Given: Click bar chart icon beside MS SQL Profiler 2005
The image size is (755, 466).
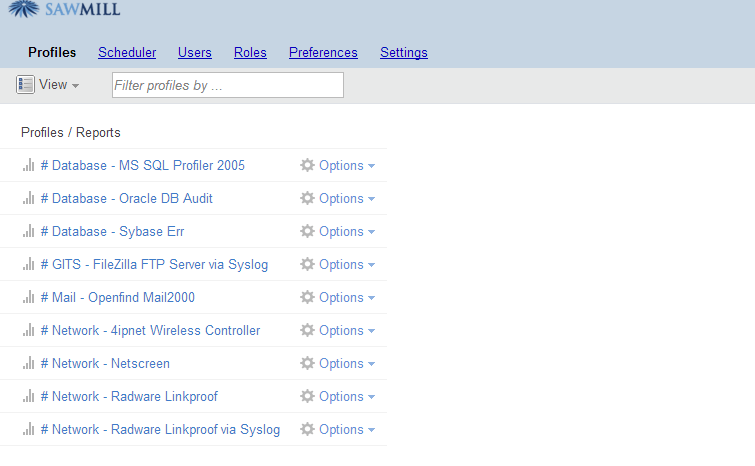Looking at the screenshot, I should (x=29, y=166).
